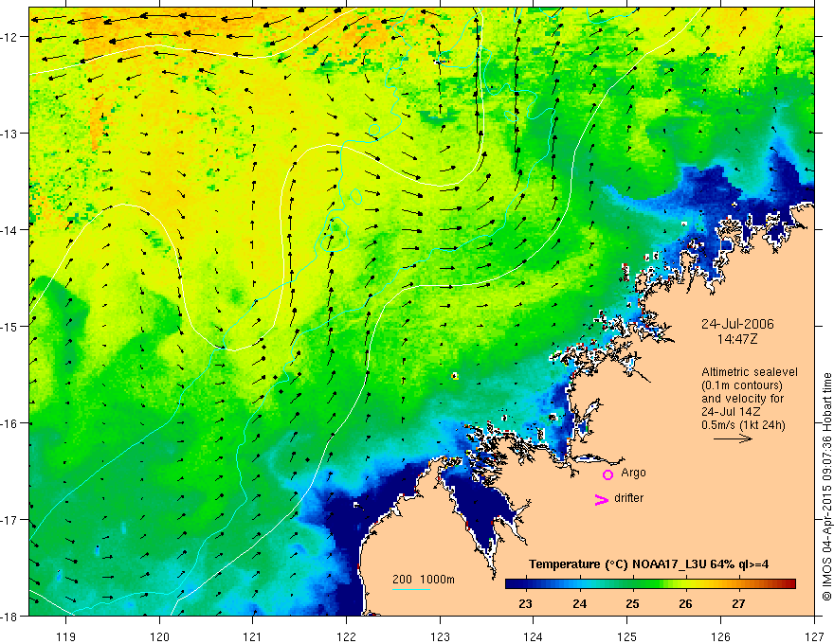
Task: Click the red end of the color scale
Action: tap(789, 583)
